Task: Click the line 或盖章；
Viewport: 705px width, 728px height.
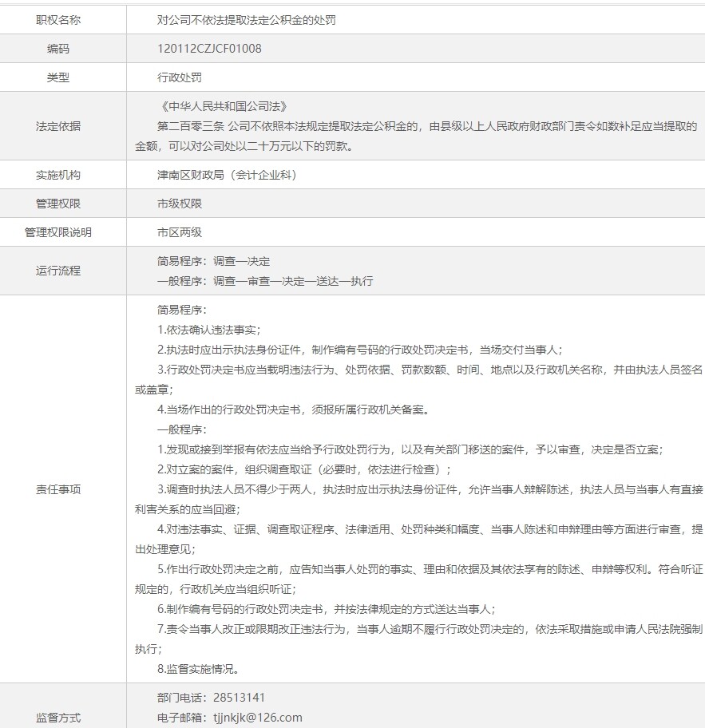Action: pos(154,390)
